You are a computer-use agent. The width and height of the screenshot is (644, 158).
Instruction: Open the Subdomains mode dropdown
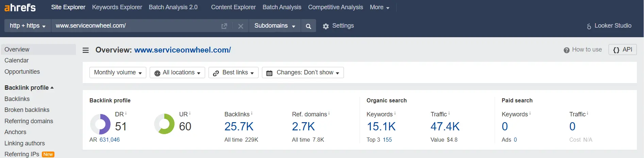(275, 26)
